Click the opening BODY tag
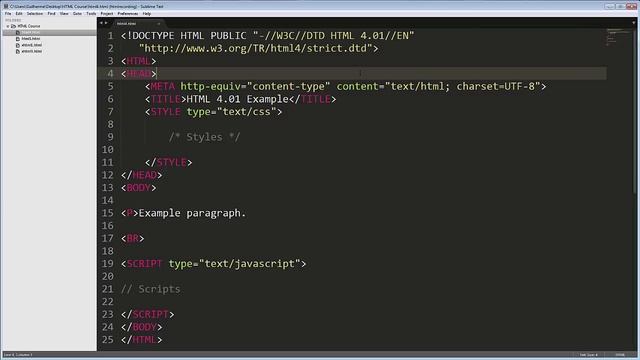Image resolution: width=640 pixels, height=360 pixels. coord(138,188)
